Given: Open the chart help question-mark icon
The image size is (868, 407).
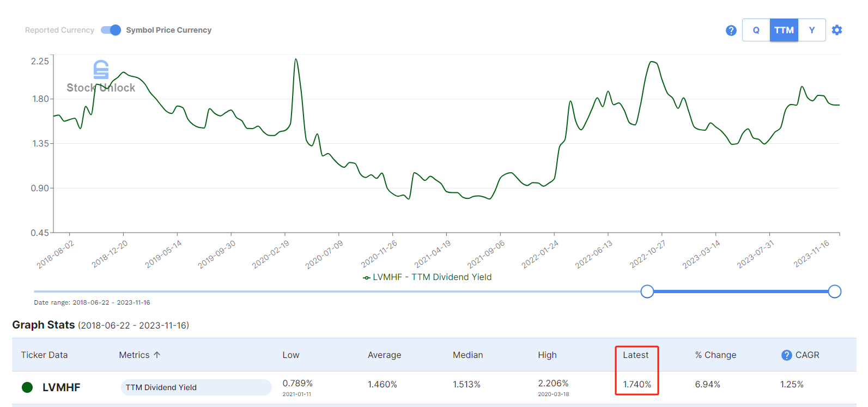Looking at the screenshot, I should pyautogui.click(x=731, y=31).
